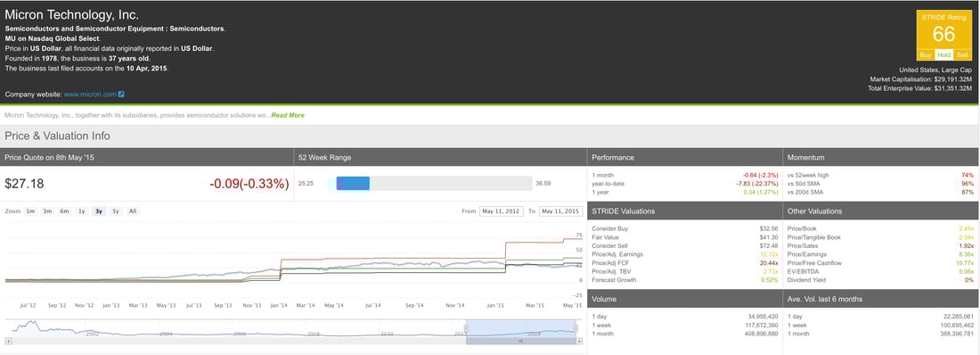Viewport: 980px width, 355px height.
Task: Set chart zoom to 3m
Action: 47,211
